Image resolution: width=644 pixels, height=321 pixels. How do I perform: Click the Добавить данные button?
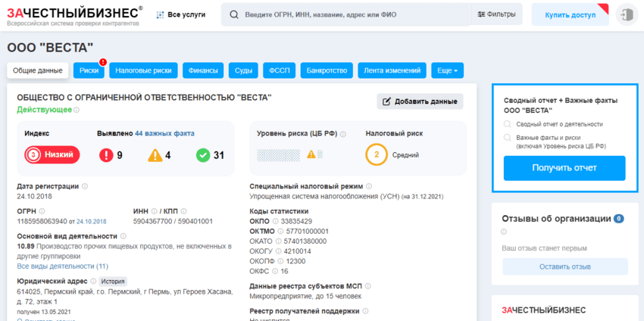click(420, 101)
